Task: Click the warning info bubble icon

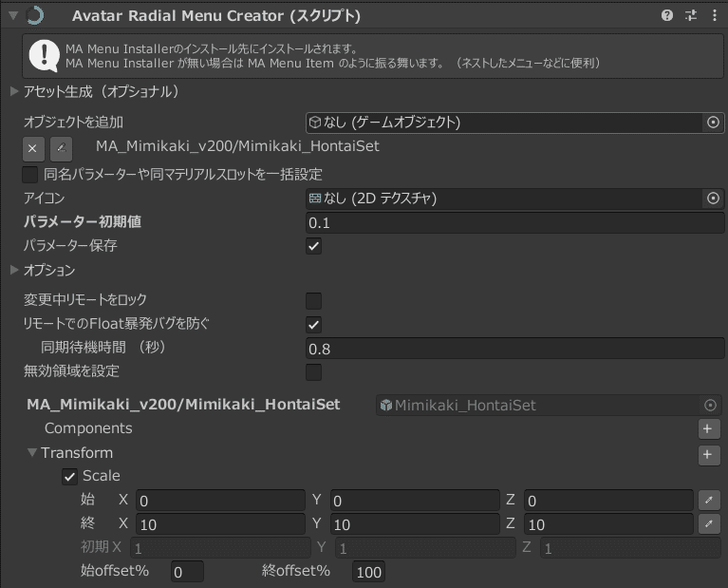Action: point(44,56)
